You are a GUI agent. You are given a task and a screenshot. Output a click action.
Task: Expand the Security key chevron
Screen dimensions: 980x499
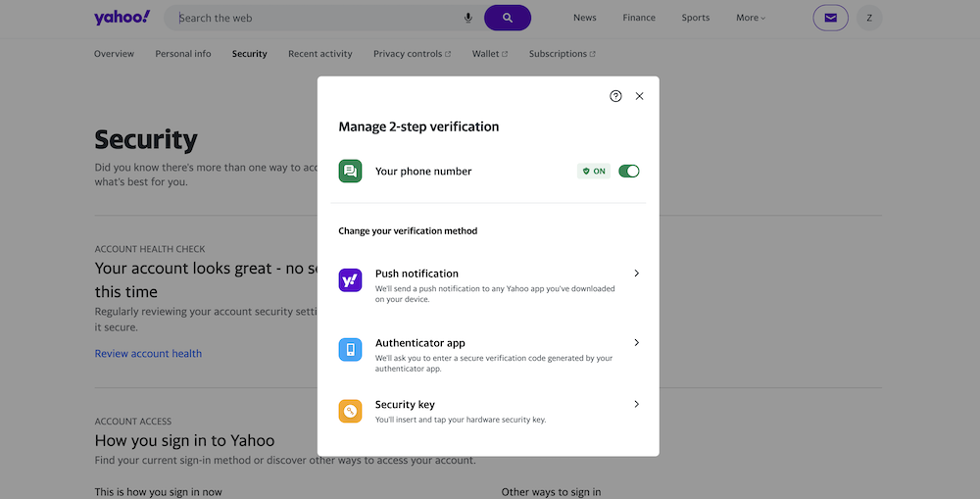click(636, 404)
